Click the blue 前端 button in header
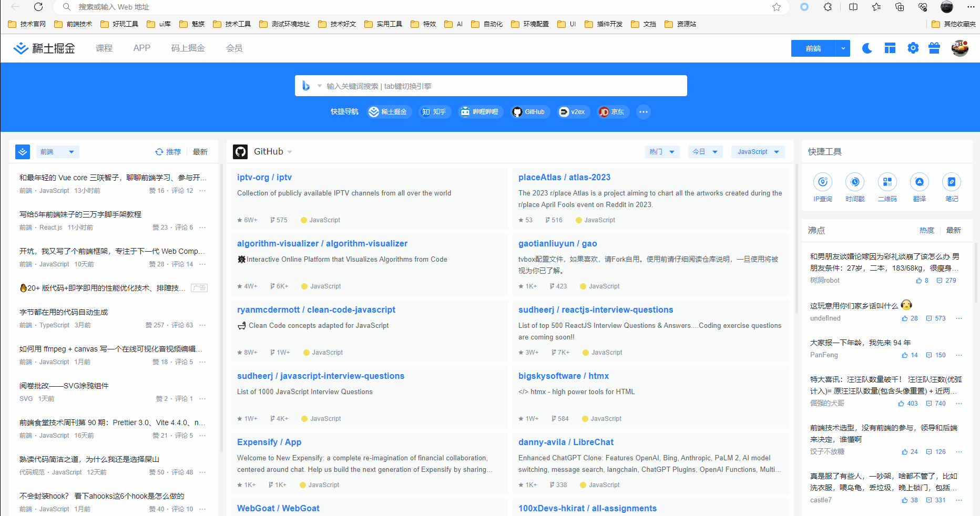Viewport: 980px width, 516px height. 813,48
